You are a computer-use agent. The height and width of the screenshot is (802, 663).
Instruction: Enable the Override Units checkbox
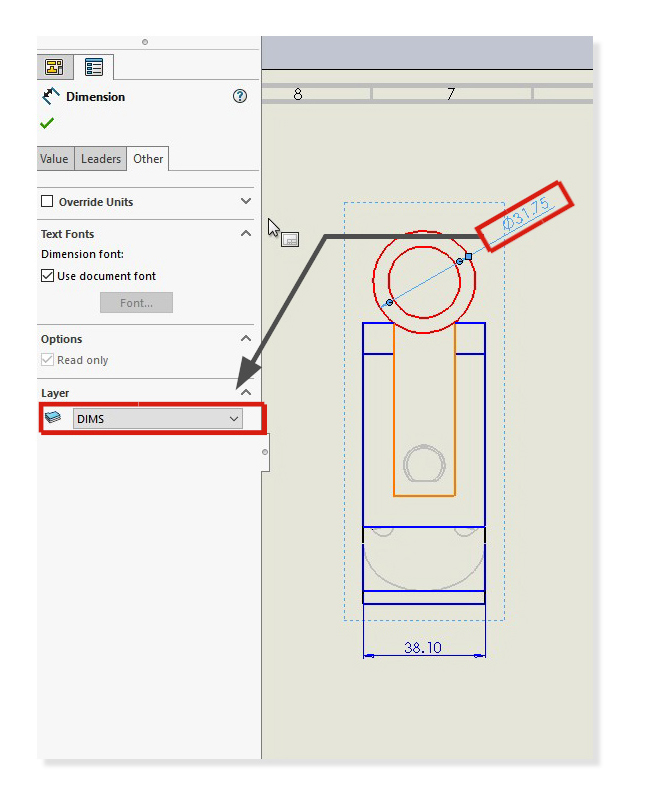47,201
